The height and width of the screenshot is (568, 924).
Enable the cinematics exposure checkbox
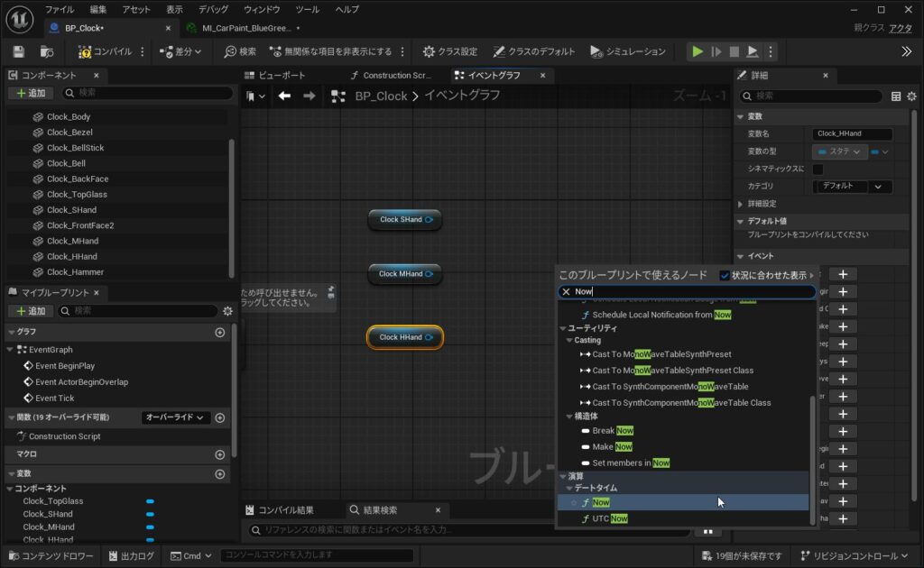pyautogui.click(x=818, y=169)
